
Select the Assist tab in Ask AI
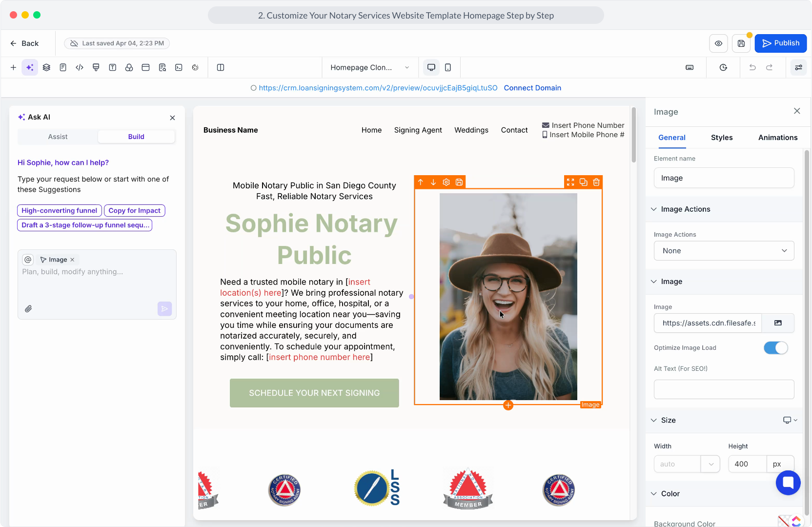click(58, 137)
